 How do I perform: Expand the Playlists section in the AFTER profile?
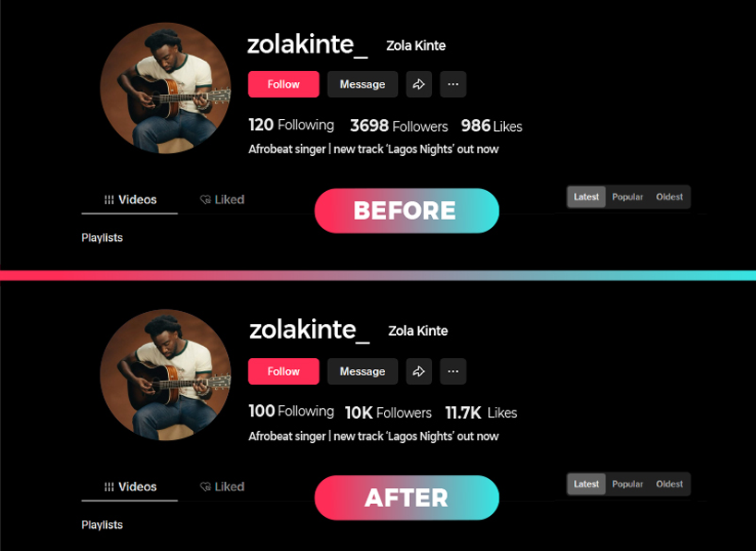click(102, 524)
